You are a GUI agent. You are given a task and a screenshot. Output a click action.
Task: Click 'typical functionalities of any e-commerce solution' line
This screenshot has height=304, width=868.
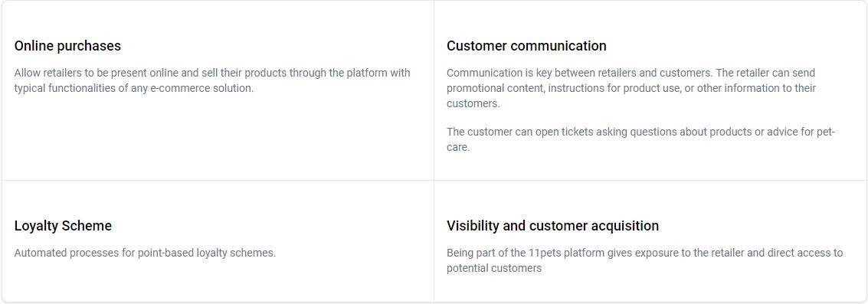point(134,88)
